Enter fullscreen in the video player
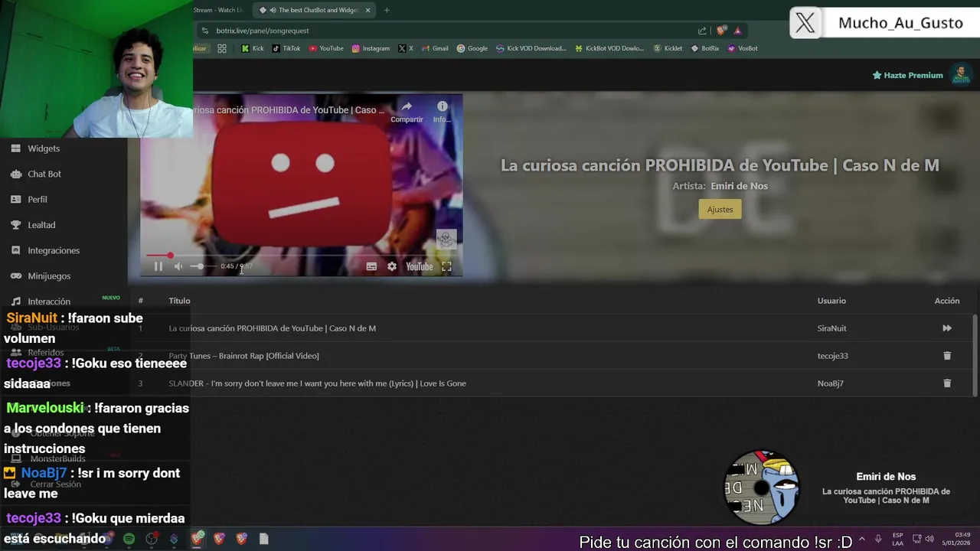The width and height of the screenshot is (980, 551). [x=446, y=266]
